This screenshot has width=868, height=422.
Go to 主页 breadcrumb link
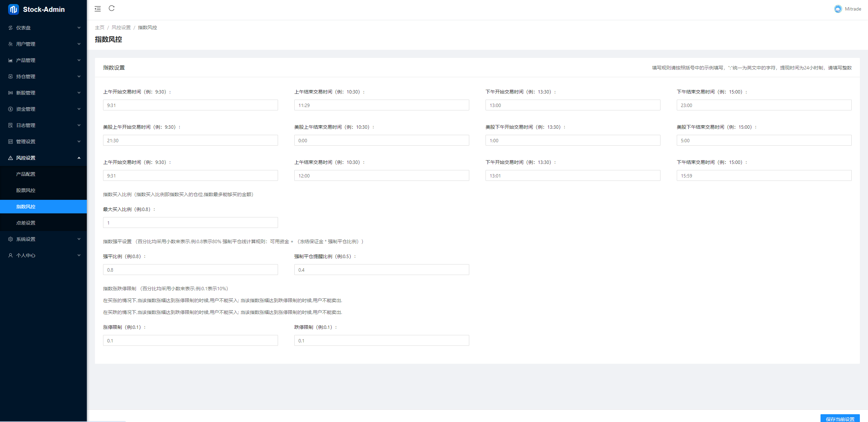pos(99,27)
